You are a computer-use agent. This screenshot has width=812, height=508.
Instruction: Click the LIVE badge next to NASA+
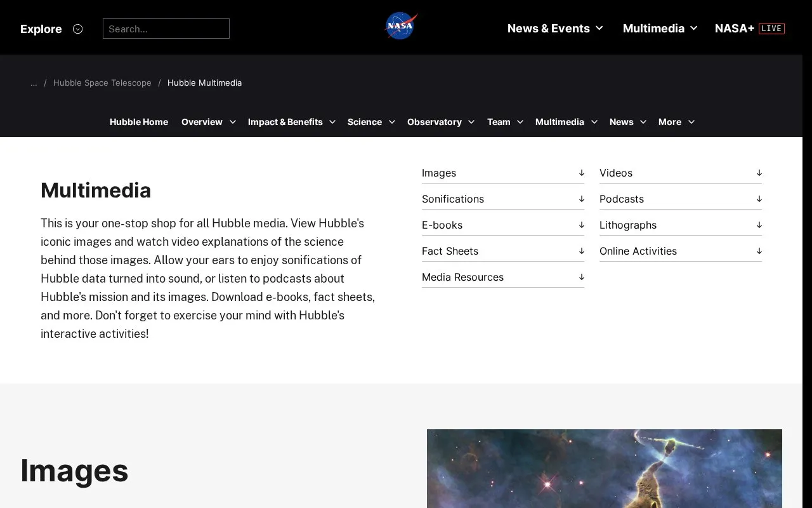771,29
